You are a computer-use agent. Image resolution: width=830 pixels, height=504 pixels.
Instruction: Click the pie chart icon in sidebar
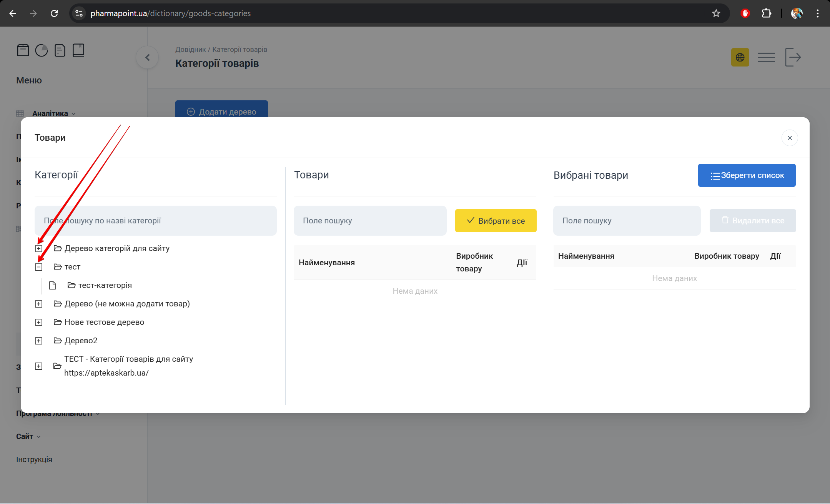41,50
